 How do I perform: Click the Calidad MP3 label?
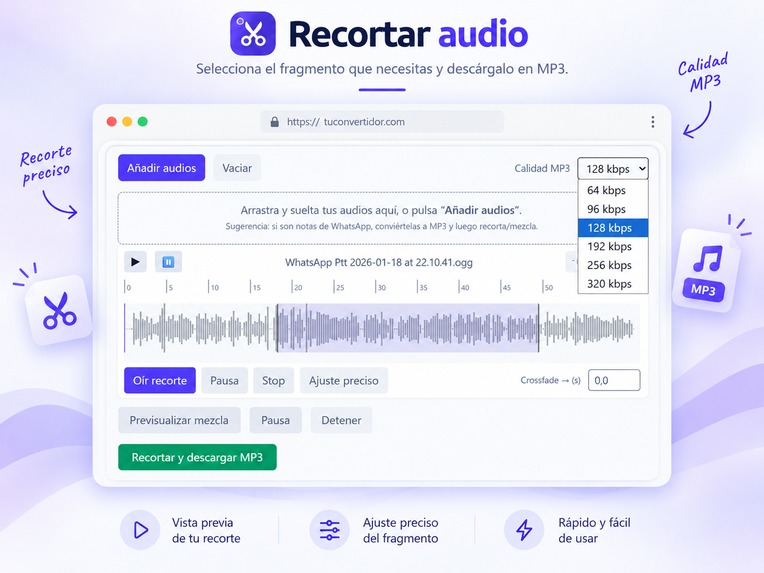coord(542,169)
